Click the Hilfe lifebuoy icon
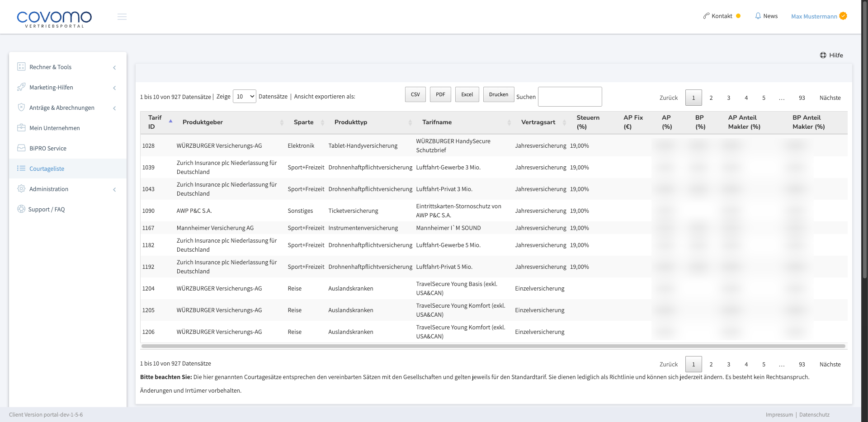The image size is (868, 422). coord(823,55)
